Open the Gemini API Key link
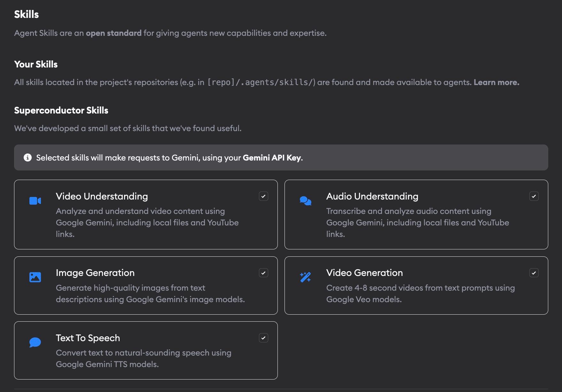This screenshot has width=562, height=392. tap(272, 158)
